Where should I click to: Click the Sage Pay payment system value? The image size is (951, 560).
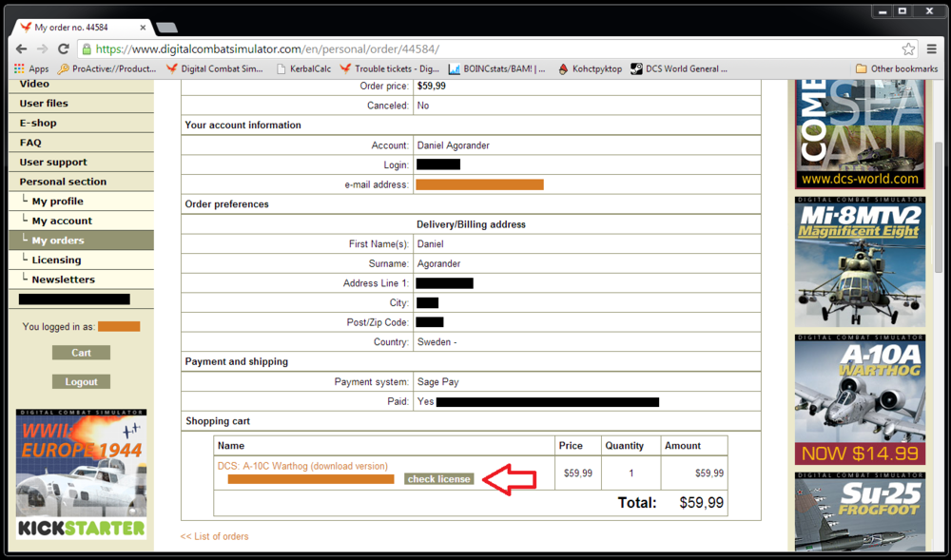[x=437, y=382]
